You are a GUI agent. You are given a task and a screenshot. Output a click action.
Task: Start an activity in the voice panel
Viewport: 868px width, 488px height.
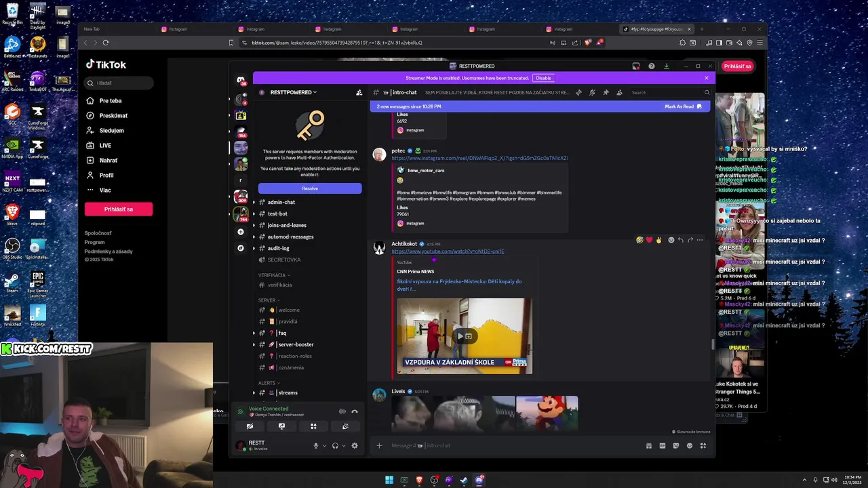313,426
